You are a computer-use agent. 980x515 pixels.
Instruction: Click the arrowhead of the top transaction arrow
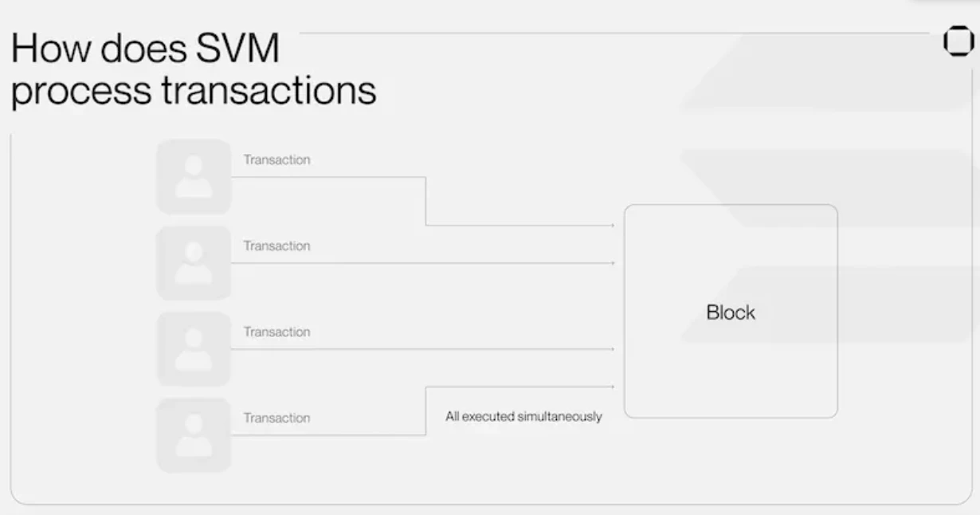tap(612, 226)
